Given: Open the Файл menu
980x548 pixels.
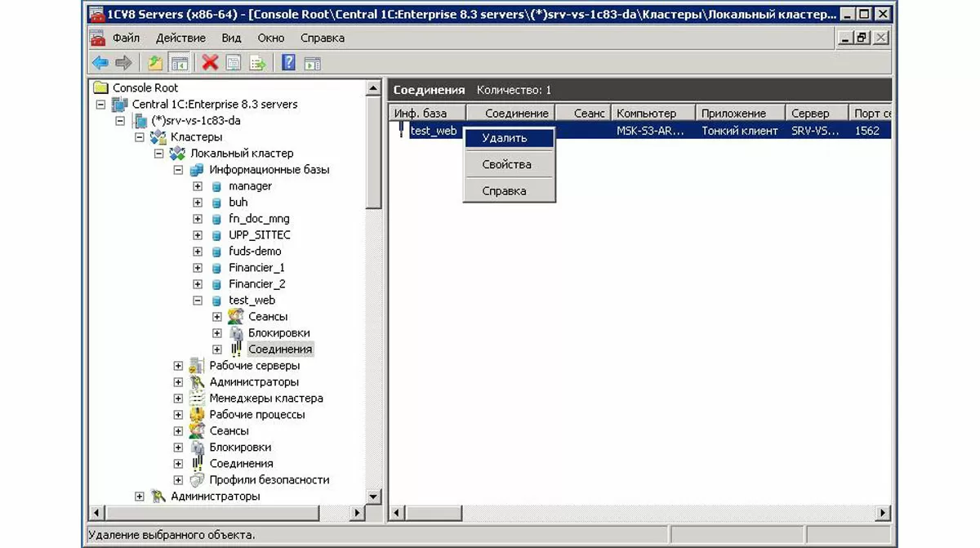Looking at the screenshot, I should [x=126, y=38].
